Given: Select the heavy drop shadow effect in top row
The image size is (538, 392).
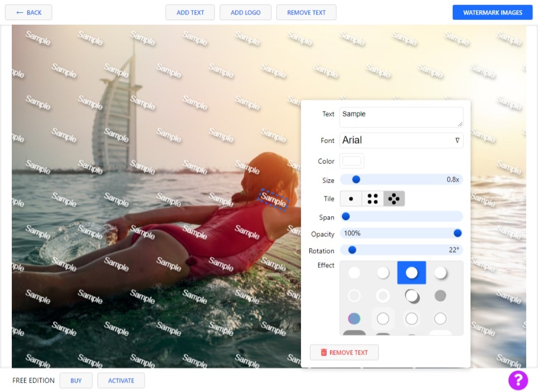Looking at the screenshot, I should coord(440,273).
